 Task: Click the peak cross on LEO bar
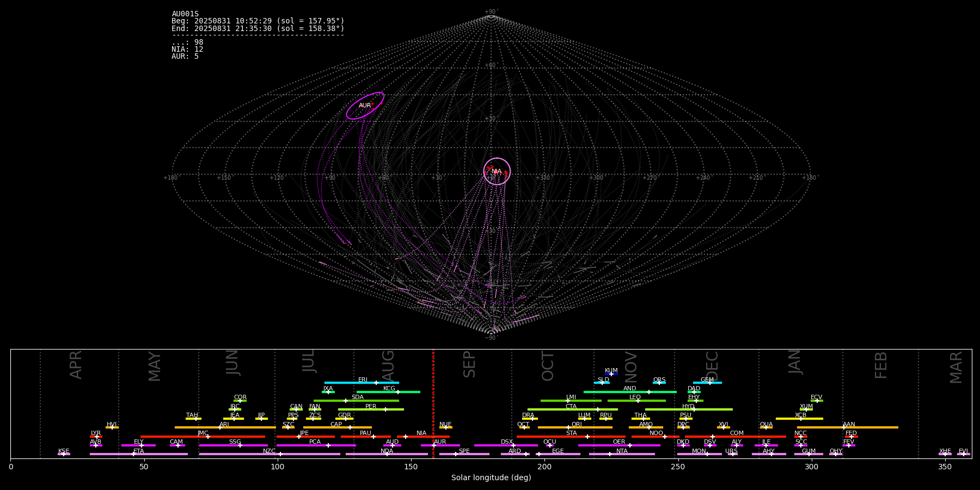tap(638, 401)
